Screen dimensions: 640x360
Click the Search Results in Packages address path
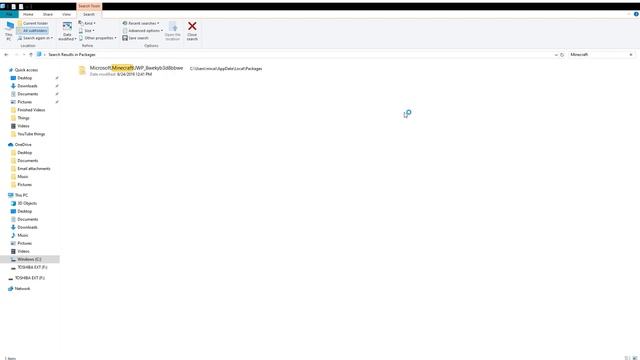point(72,55)
